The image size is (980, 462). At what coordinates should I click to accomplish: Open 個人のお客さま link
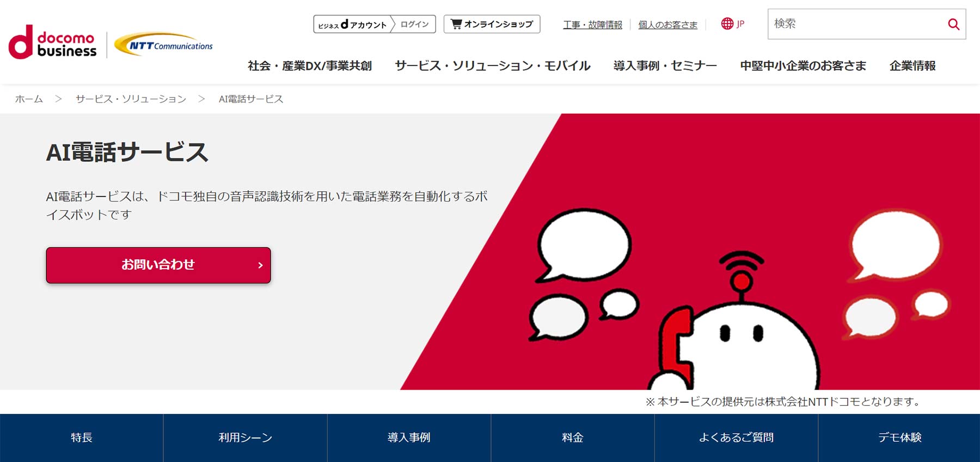667,25
